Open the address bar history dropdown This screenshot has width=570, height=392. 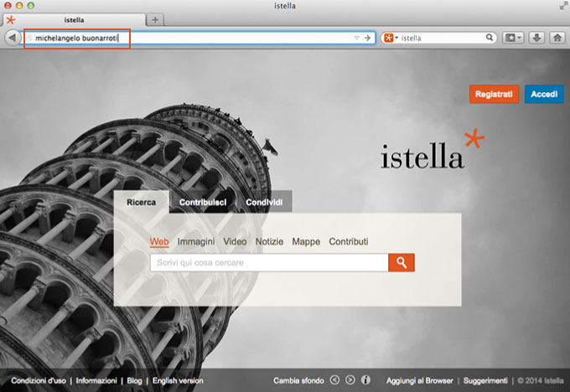click(356, 38)
